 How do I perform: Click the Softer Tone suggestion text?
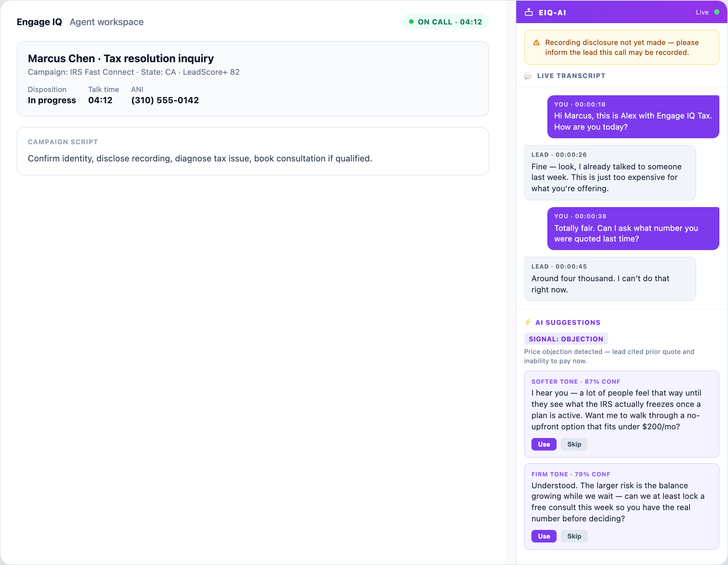coord(616,410)
